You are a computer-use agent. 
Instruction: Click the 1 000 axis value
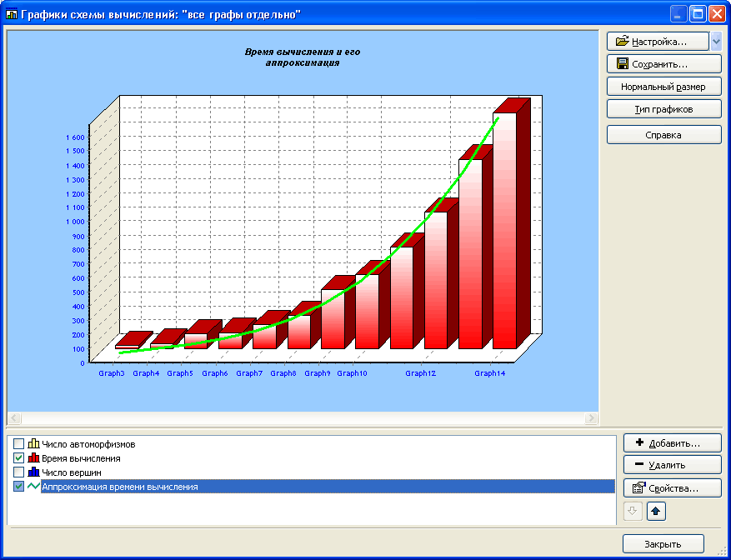76,222
